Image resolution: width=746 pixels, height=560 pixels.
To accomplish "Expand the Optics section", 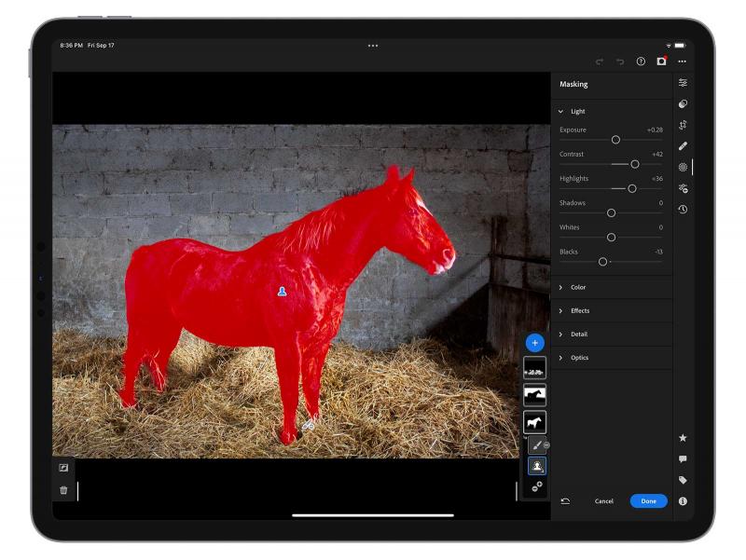I will (560, 358).
